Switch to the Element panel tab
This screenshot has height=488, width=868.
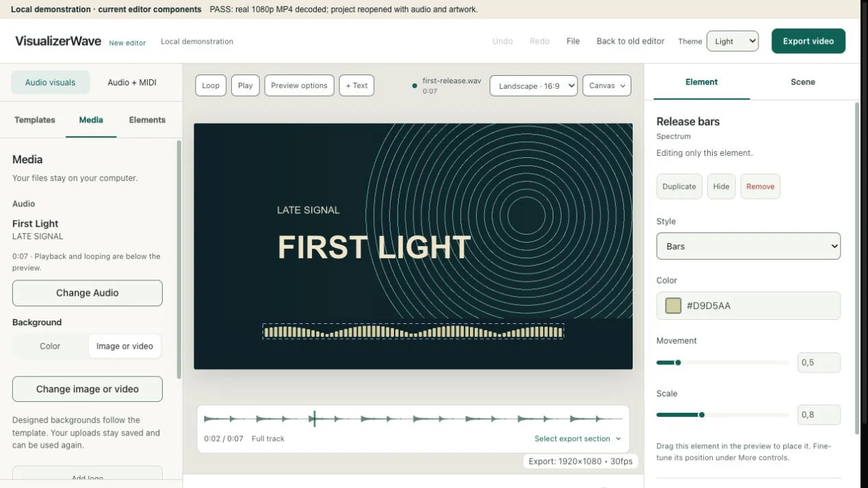click(702, 82)
